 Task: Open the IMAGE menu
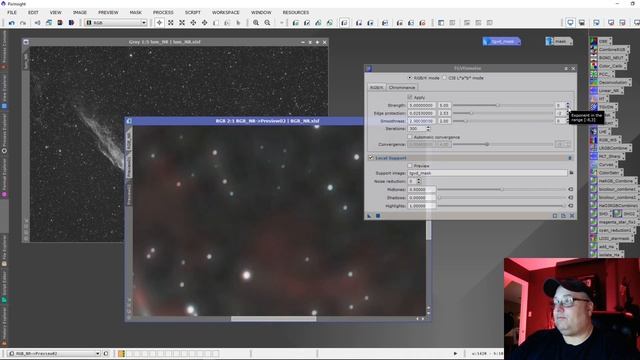point(80,13)
